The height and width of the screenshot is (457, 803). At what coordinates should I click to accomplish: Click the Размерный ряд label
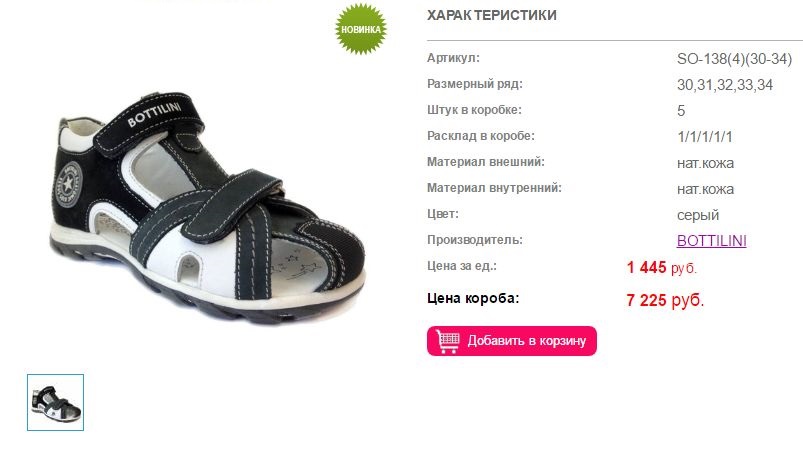[x=475, y=84]
